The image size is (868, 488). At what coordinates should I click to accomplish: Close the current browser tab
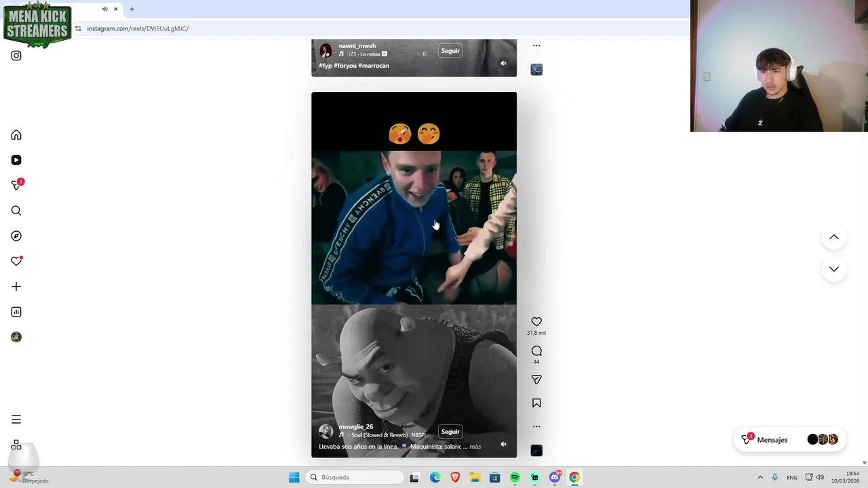coord(115,9)
